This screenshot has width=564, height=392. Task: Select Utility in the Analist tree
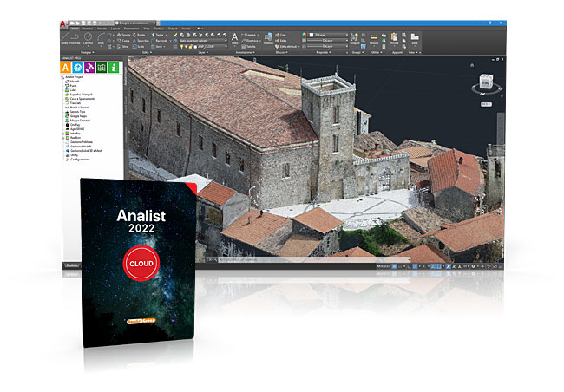pos(74,155)
